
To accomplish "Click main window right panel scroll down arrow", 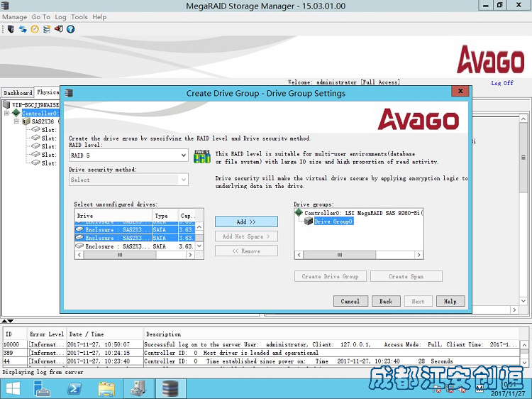I will pyautogui.click(x=523, y=301).
